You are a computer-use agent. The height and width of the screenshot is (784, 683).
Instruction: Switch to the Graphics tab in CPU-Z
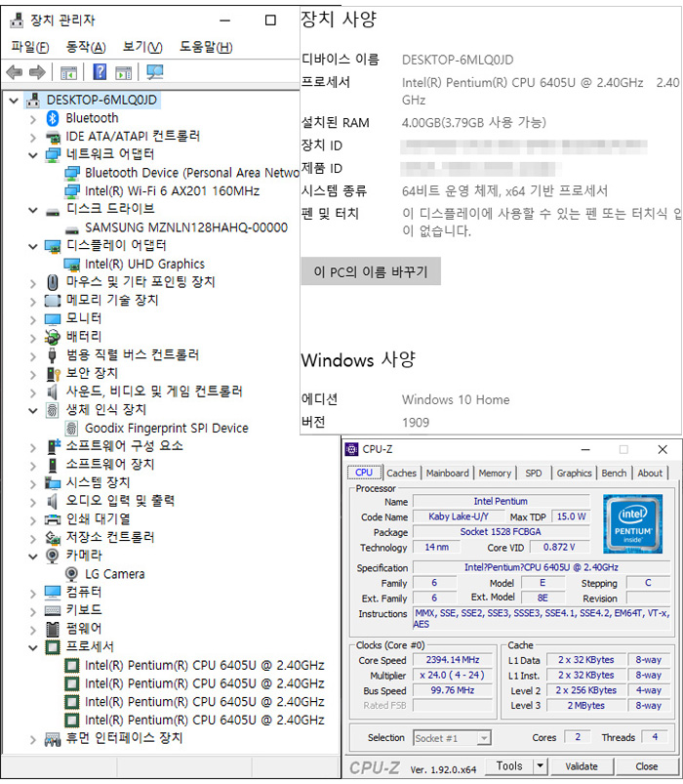tap(574, 473)
